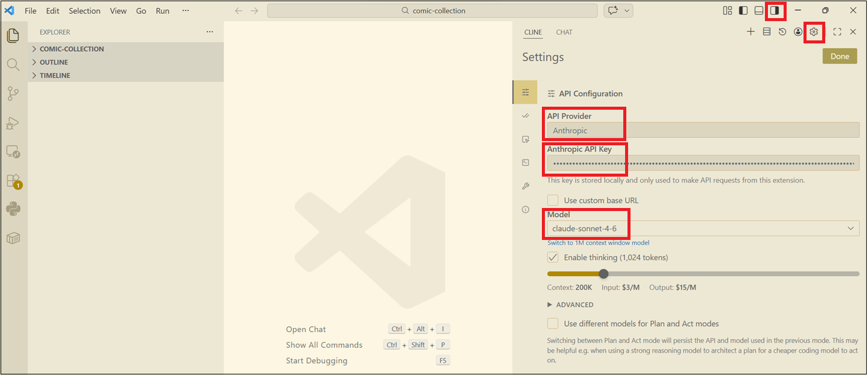Viewport: 868px width, 375px height.
Task: Open Cline account icon
Action: (x=798, y=32)
